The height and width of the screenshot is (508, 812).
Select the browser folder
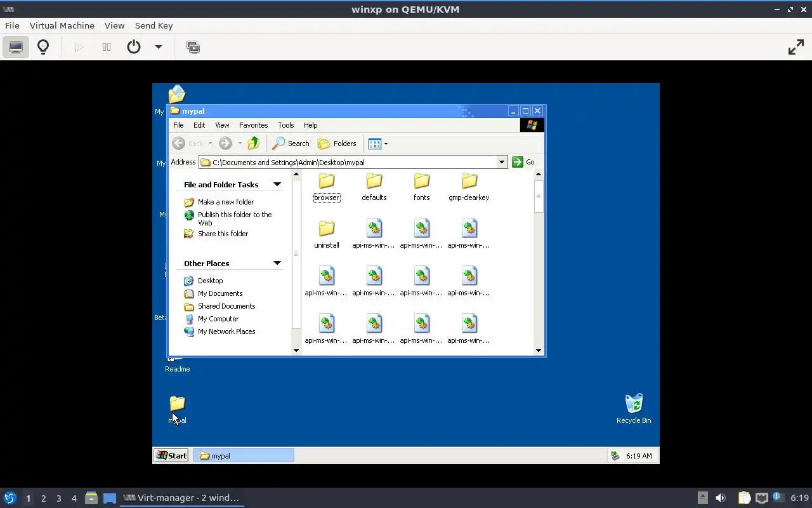coord(327,187)
